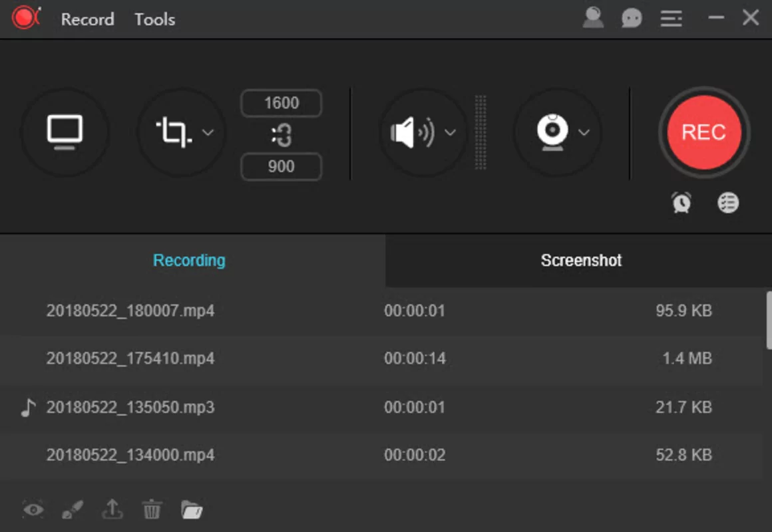This screenshot has height=532, width=772.
Task: Open the webcam selection dropdown arrow
Action: 585,133
